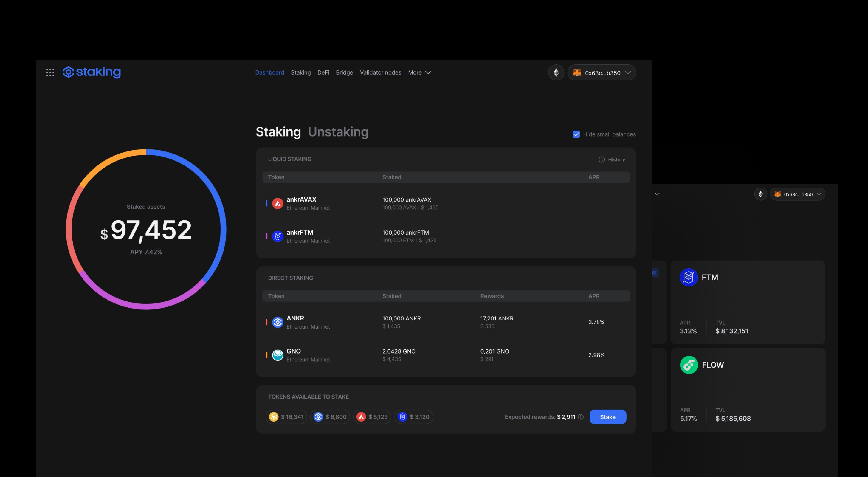The width and height of the screenshot is (868, 477).
Task: Click the Ethereum network icon in header
Action: pos(556,72)
